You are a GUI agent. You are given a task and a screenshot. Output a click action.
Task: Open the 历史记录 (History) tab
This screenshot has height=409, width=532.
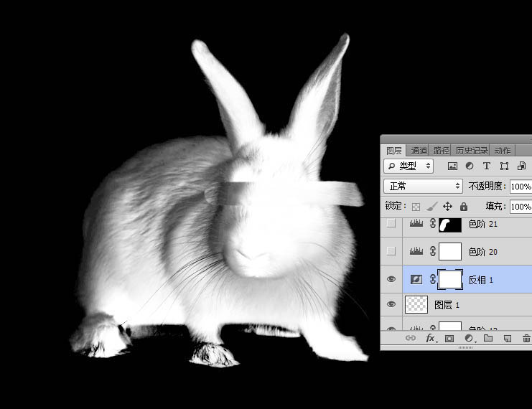click(x=472, y=151)
